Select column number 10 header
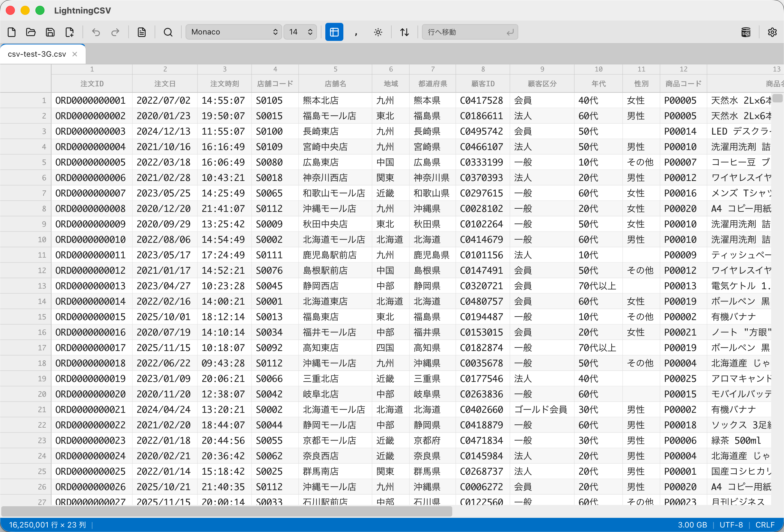784x532 pixels. pyautogui.click(x=598, y=69)
